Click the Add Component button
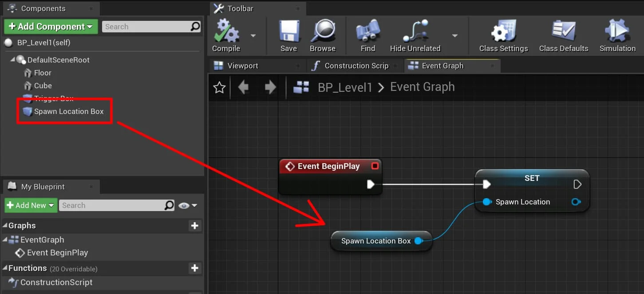 tap(51, 27)
